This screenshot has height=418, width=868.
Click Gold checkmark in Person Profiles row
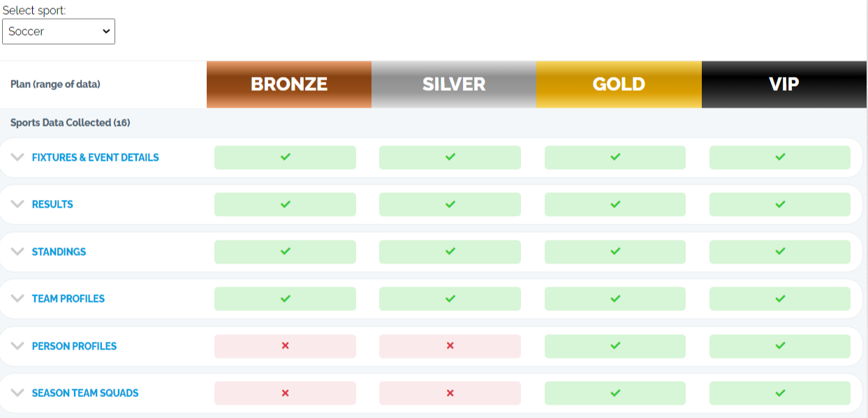point(615,346)
